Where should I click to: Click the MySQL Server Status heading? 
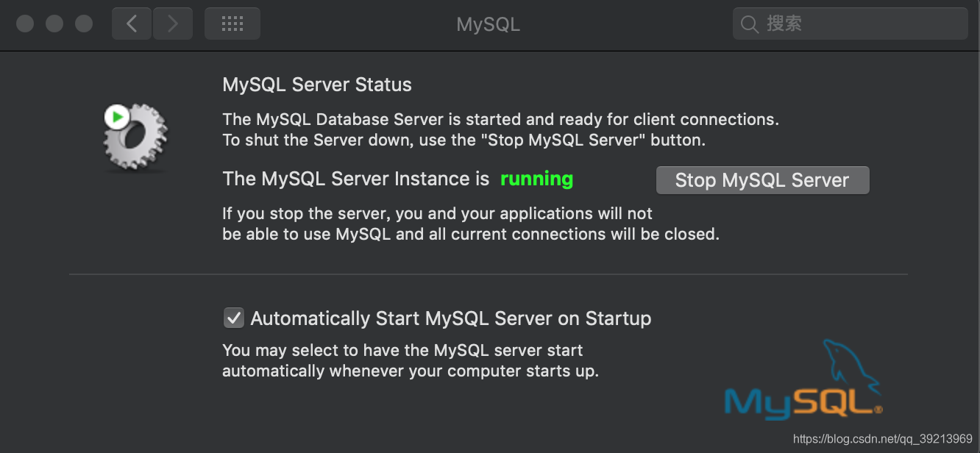pyautogui.click(x=317, y=85)
